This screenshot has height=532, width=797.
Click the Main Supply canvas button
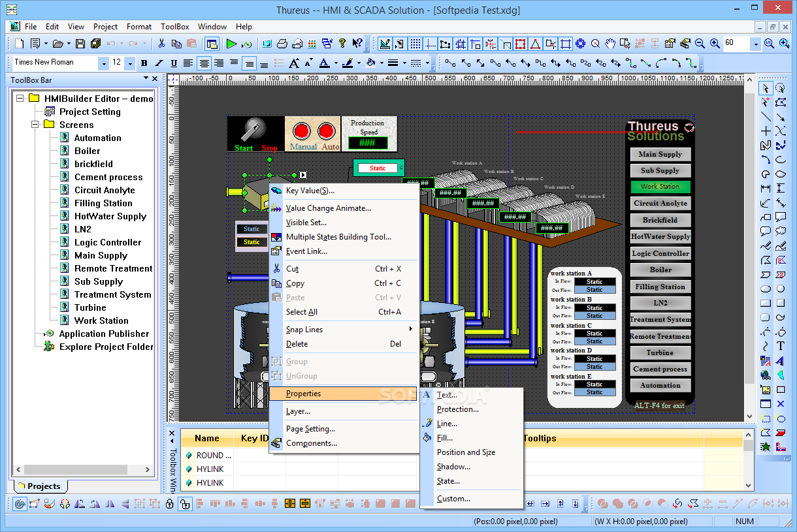(660, 154)
